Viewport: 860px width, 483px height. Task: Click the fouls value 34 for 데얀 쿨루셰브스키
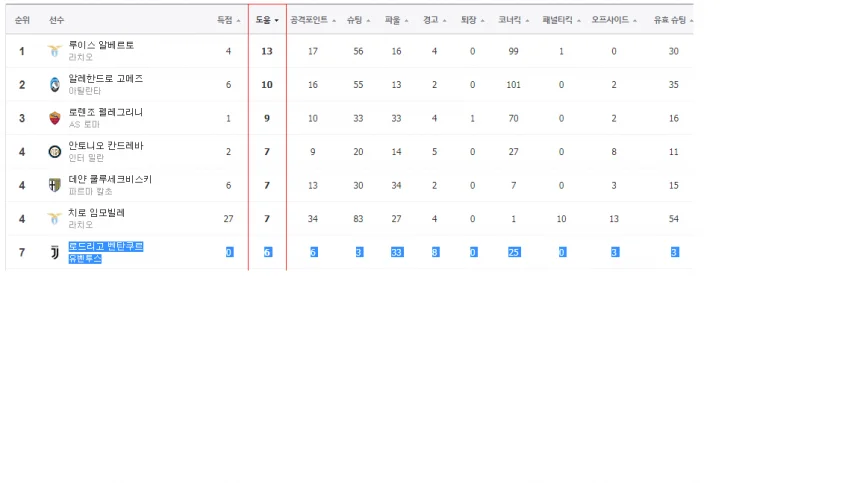(x=396, y=185)
